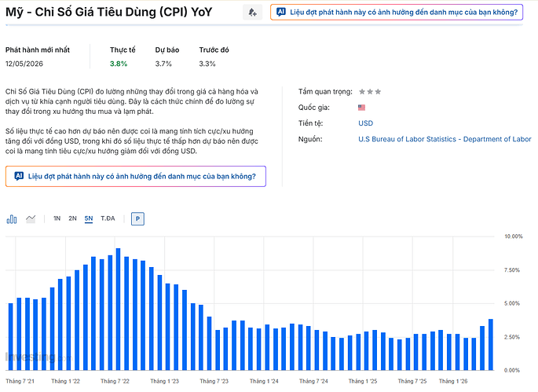Viewport: 538px width, 392px height.
Task: Click the add alert bell icon
Action: tap(252, 13)
